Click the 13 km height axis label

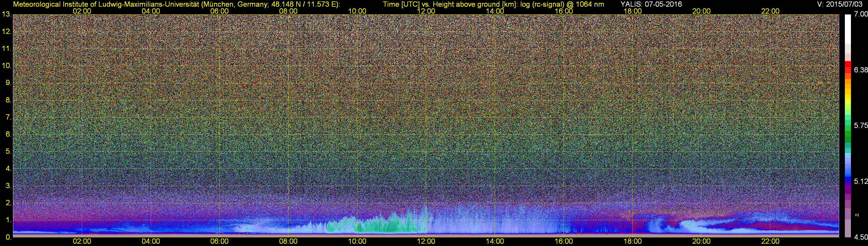(6, 14)
